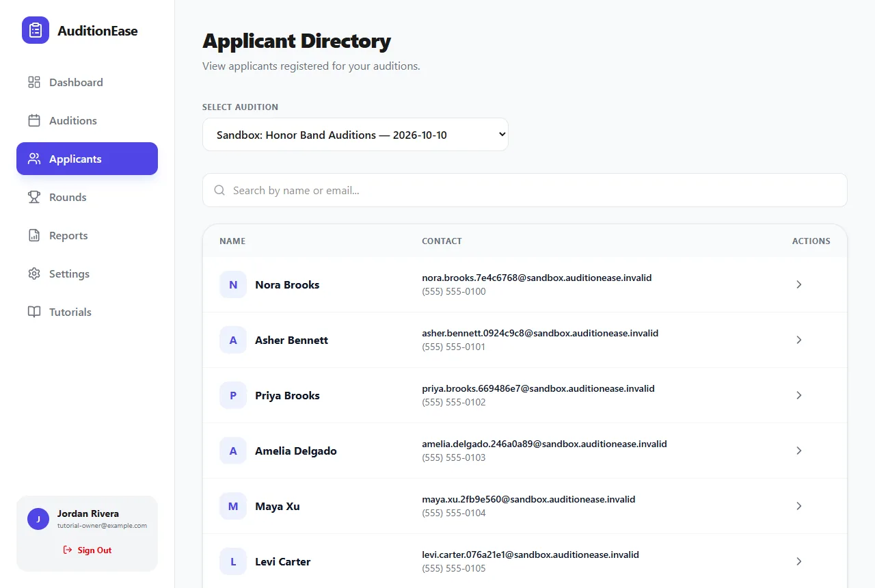Viewport: 875px width, 588px height.
Task: Open the Reports menu item
Action: click(87, 235)
